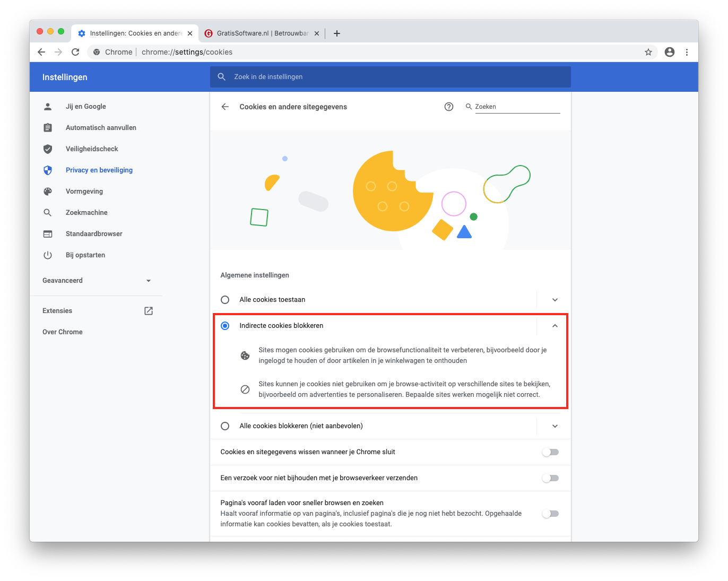The height and width of the screenshot is (581, 728).
Task: Bookmark this page with the star icon
Action: click(648, 52)
